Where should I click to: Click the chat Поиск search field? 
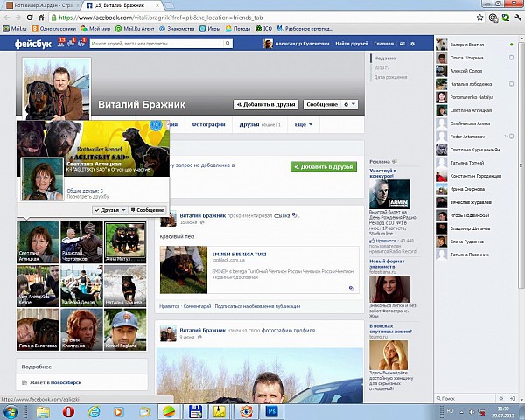(x=465, y=399)
